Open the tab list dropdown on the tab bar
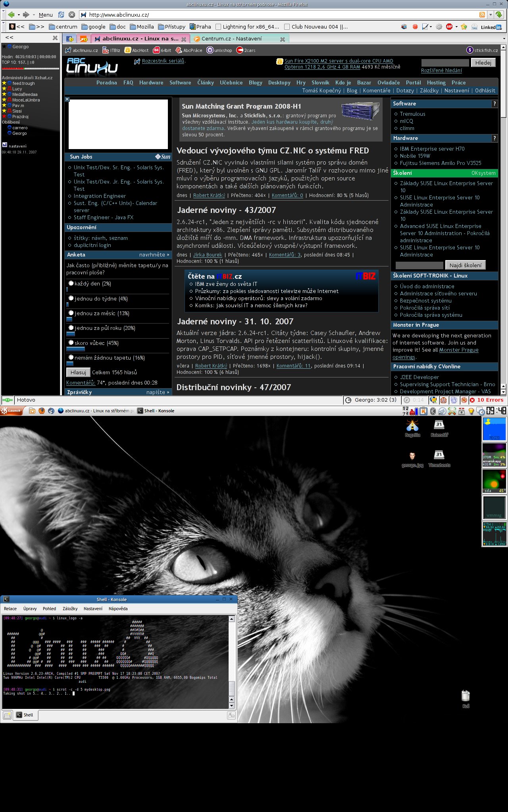The width and height of the screenshot is (508, 812). click(504, 38)
